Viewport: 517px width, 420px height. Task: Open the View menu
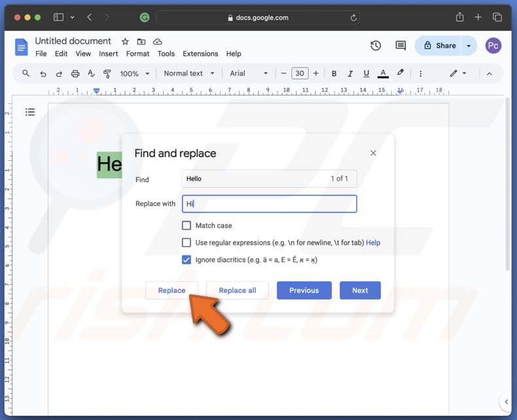point(83,54)
